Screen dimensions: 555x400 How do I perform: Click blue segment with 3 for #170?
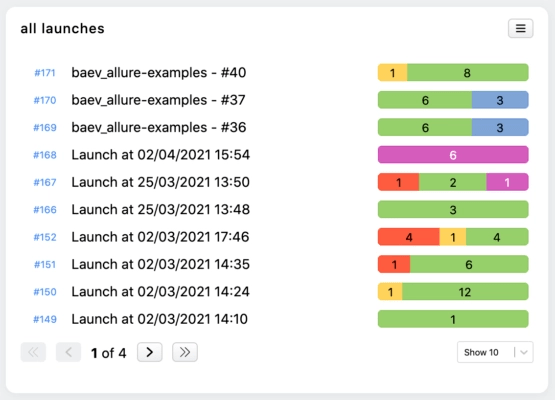(500, 100)
